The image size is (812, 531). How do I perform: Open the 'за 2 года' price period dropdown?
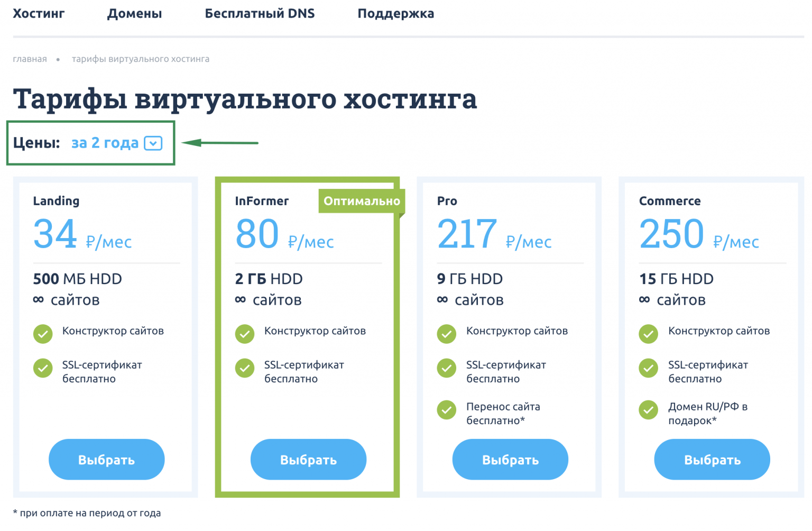(x=117, y=143)
